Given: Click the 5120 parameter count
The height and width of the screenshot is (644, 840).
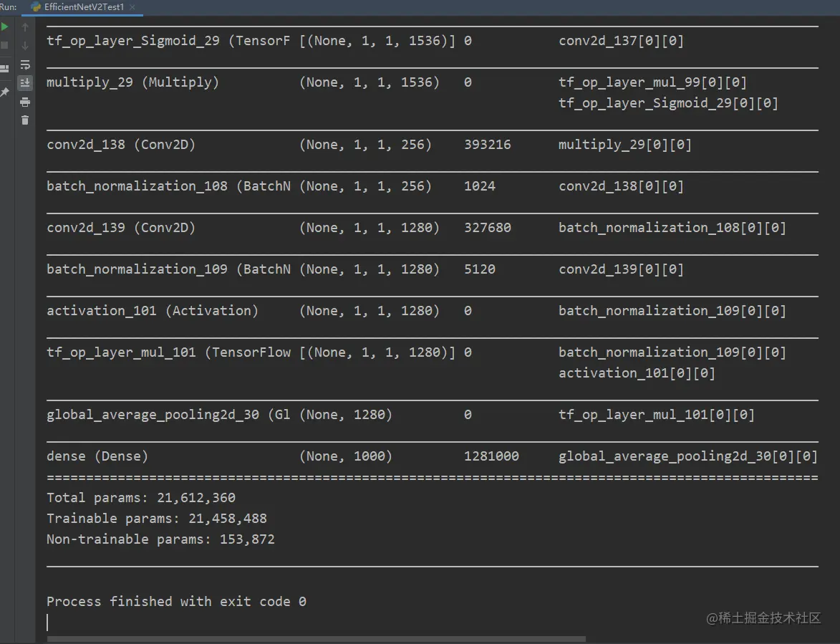Looking at the screenshot, I should [x=480, y=269].
